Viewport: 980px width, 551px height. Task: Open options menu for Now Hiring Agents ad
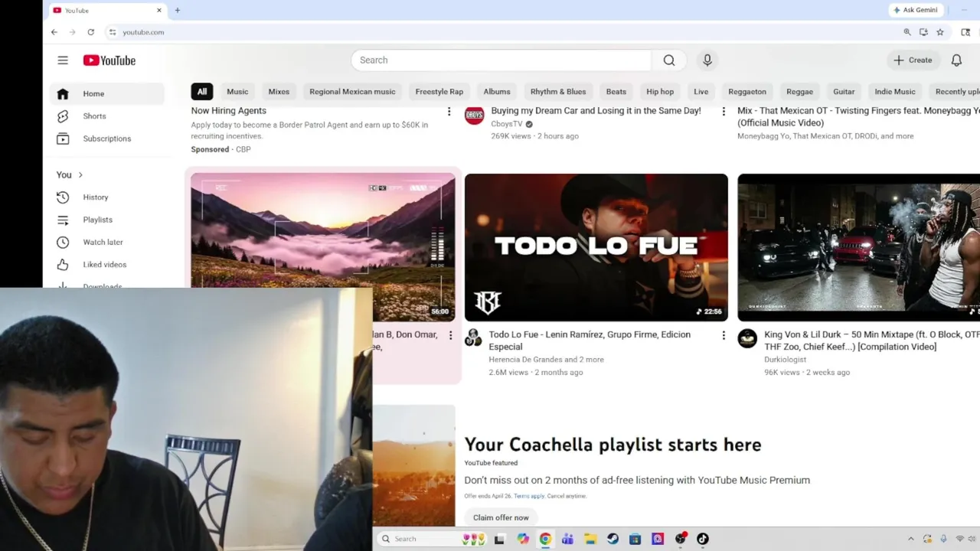pos(449,112)
